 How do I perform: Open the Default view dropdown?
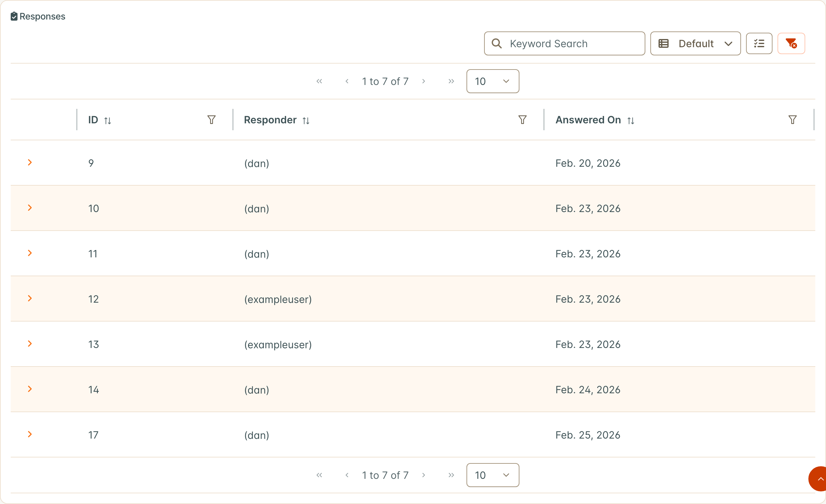click(x=695, y=43)
